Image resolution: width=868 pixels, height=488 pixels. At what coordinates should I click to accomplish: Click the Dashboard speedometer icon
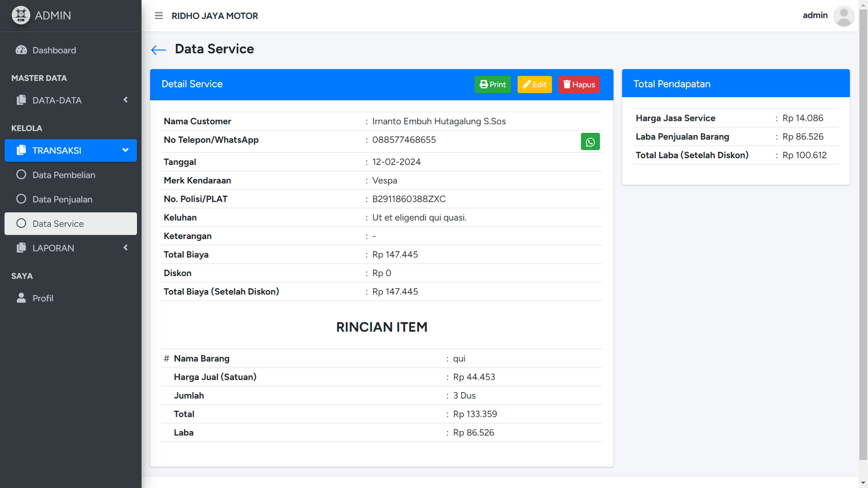click(x=21, y=50)
